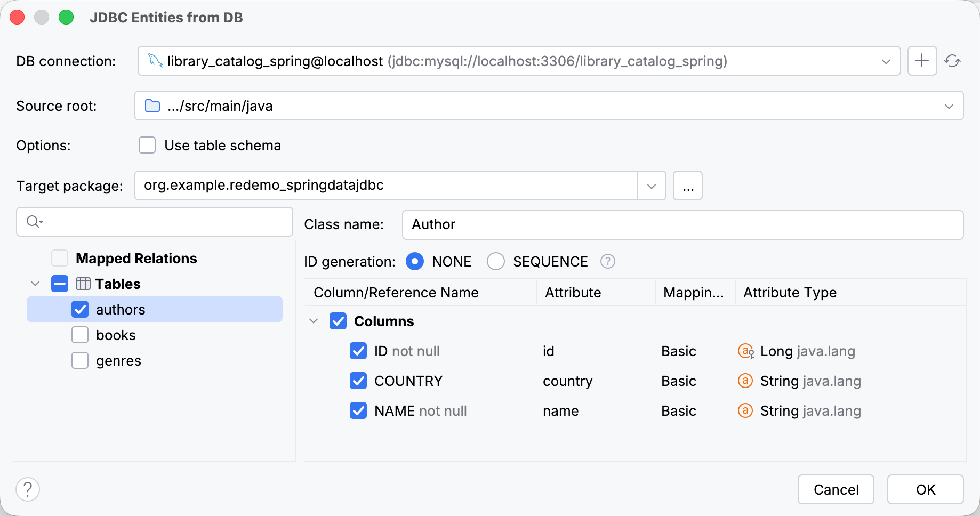The width and height of the screenshot is (980, 516).
Task: Check the genres table
Action: click(x=80, y=360)
